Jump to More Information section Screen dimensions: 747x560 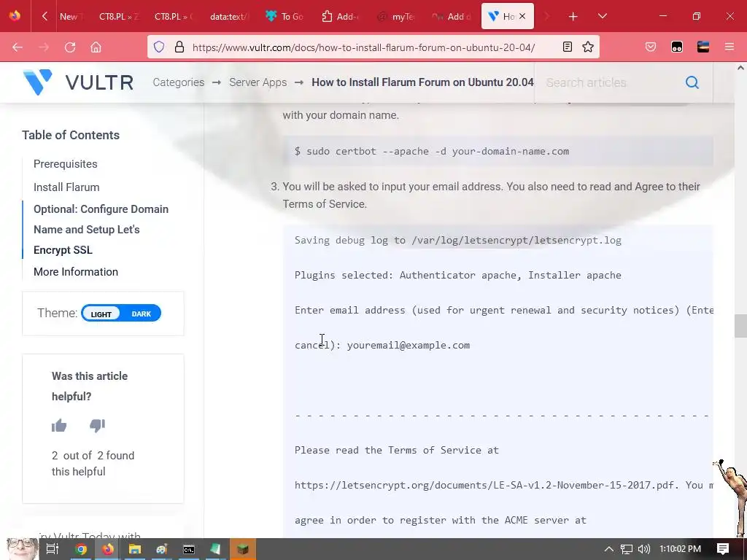[76, 272]
